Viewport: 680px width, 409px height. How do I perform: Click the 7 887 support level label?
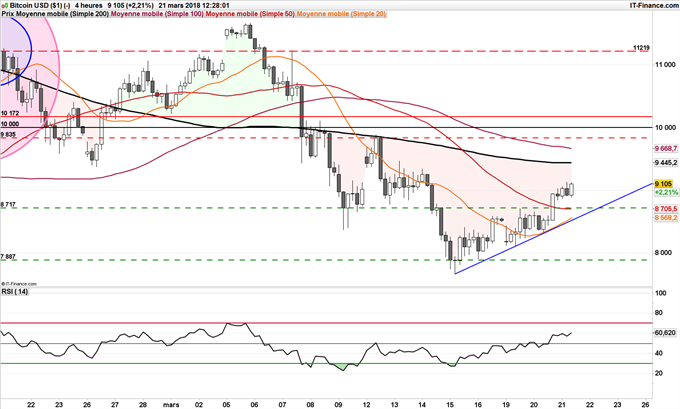(8, 257)
